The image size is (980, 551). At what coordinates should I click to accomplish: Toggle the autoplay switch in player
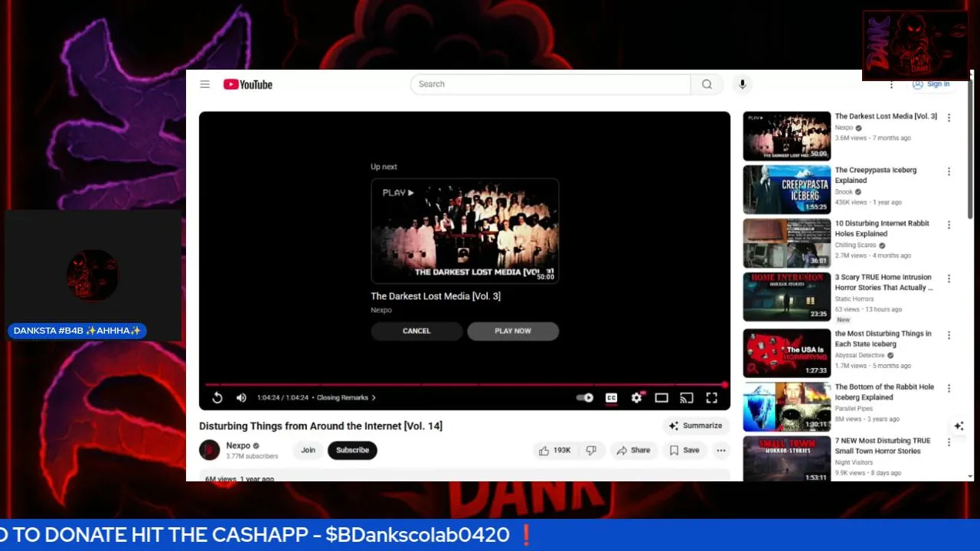[x=585, y=397]
